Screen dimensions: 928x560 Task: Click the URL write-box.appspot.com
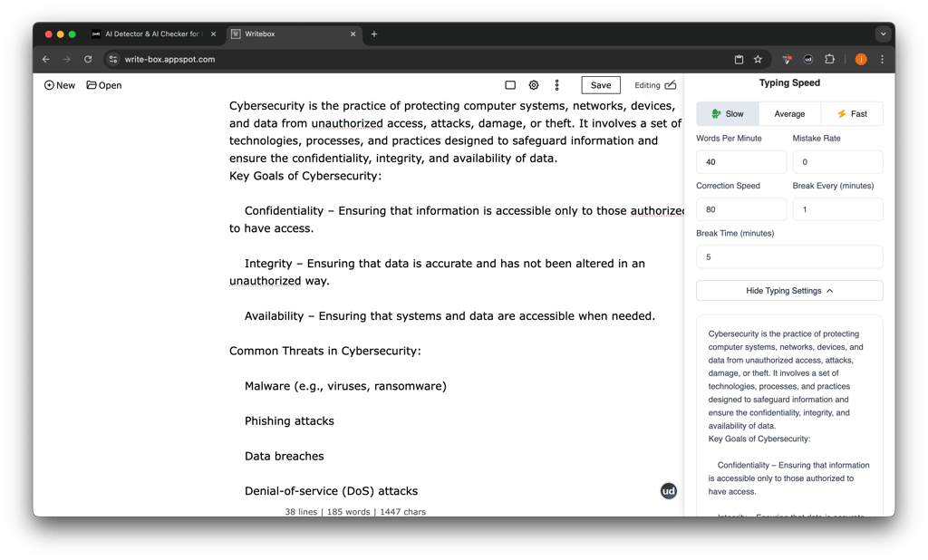tap(169, 59)
